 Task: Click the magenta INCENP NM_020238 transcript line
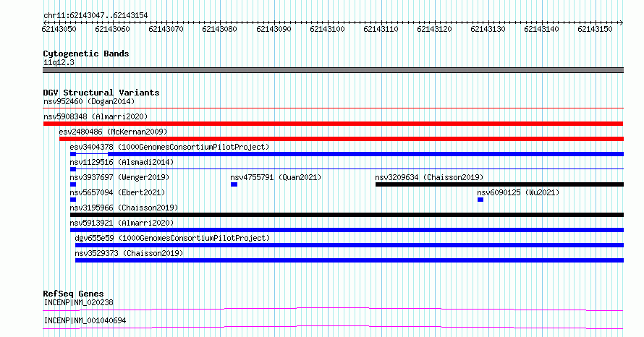[333, 309]
